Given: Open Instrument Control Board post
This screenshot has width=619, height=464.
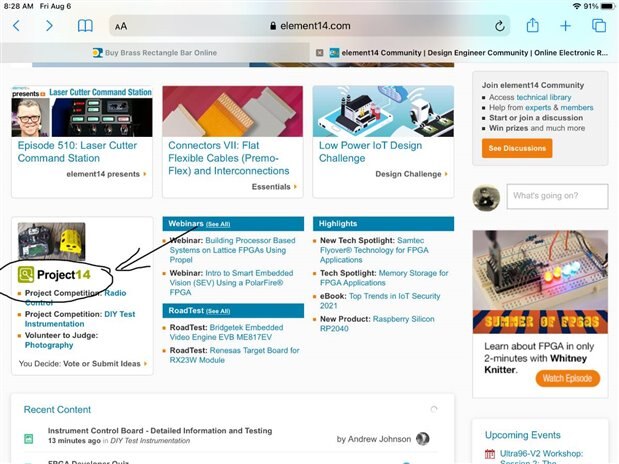Looking at the screenshot, I should click(x=160, y=430).
